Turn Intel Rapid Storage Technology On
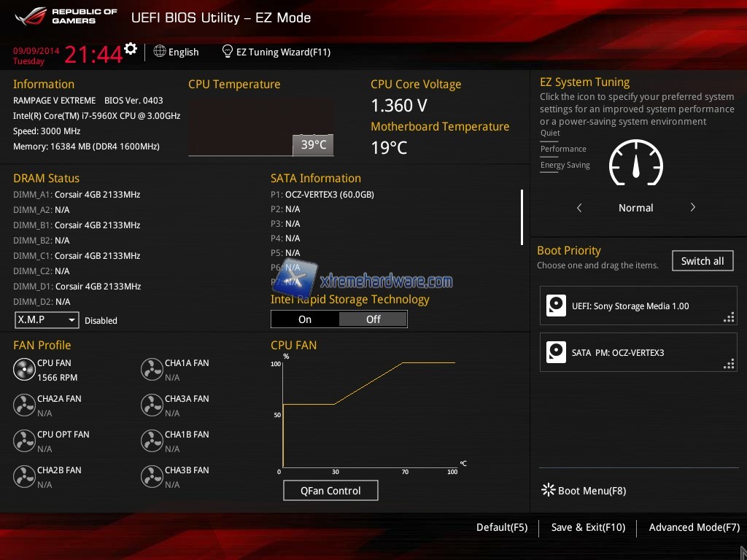This screenshot has height=560, width=747. [305, 319]
